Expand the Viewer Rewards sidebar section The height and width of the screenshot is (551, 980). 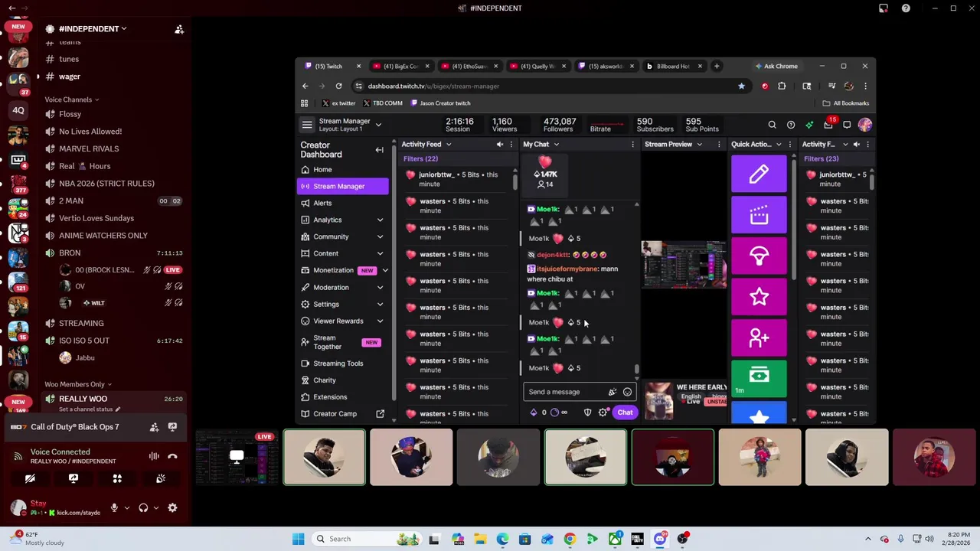380,321
